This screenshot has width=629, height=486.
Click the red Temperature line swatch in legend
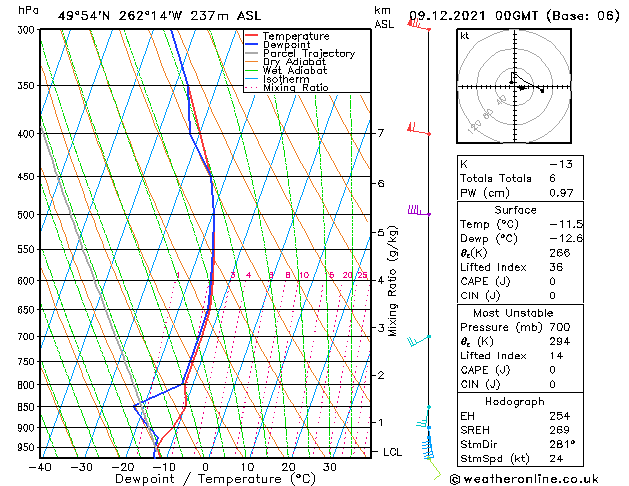pyautogui.click(x=252, y=36)
